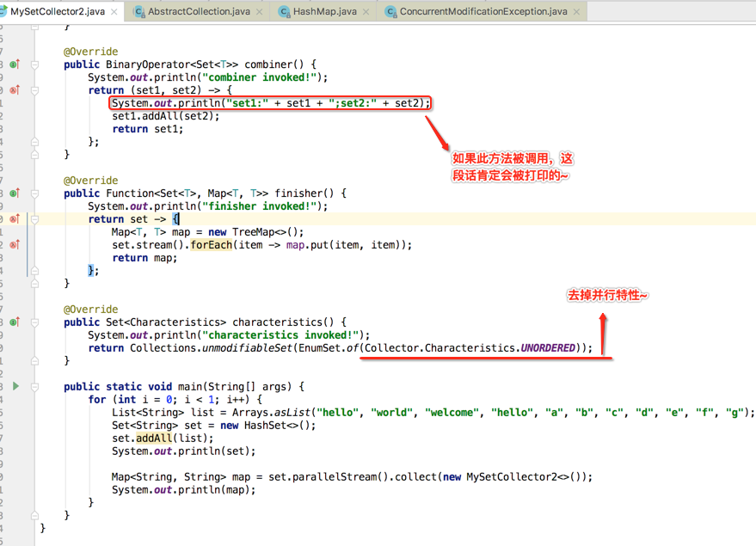Collapse the finisher() method fold marker
The width and height of the screenshot is (756, 546).
(34, 193)
